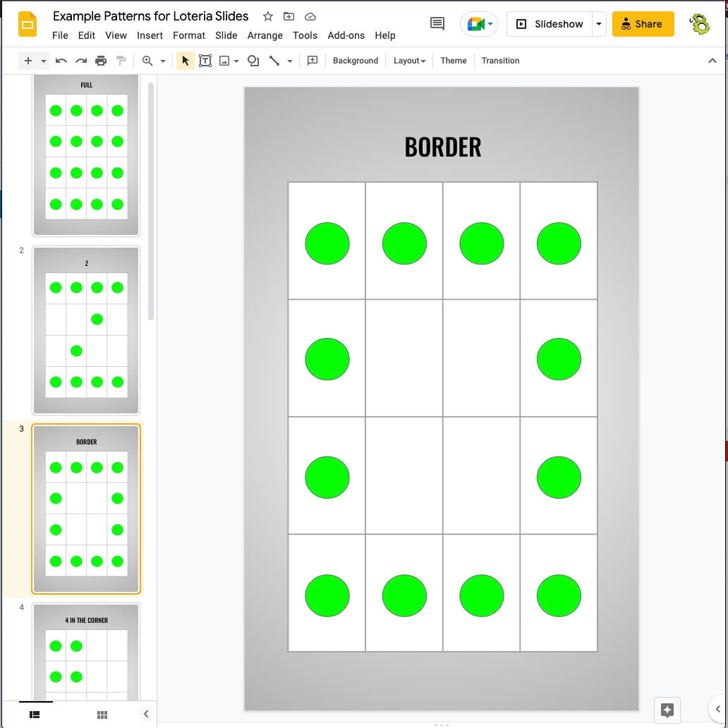
Task: Toggle the filmstrip view at bottom left
Action: coord(33,715)
